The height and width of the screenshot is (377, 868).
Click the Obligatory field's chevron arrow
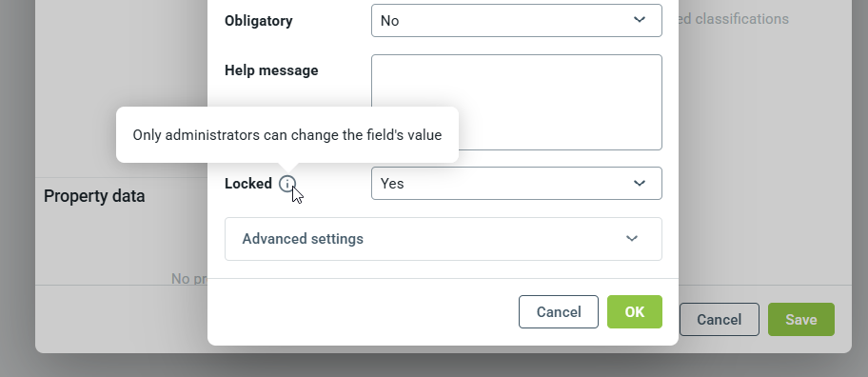(x=640, y=20)
